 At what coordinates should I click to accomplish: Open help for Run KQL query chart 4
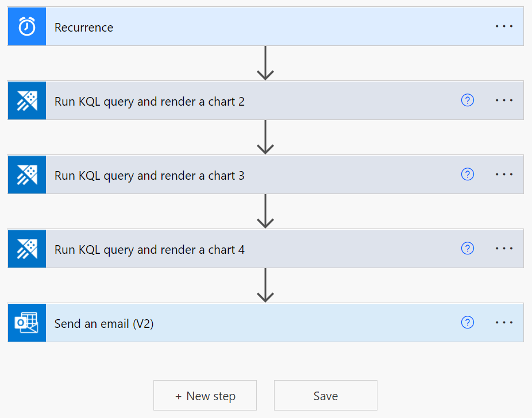point(468,249)
